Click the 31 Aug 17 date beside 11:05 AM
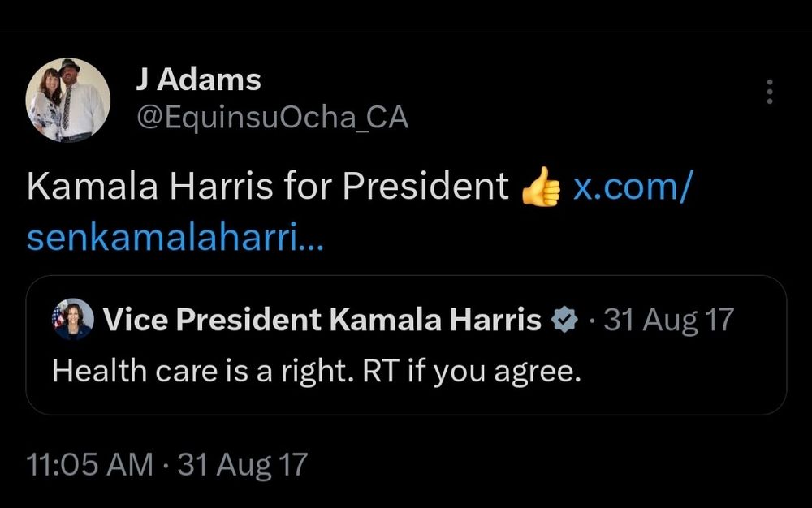The height and width of the screenshot is (508, 812). [243, 464]
